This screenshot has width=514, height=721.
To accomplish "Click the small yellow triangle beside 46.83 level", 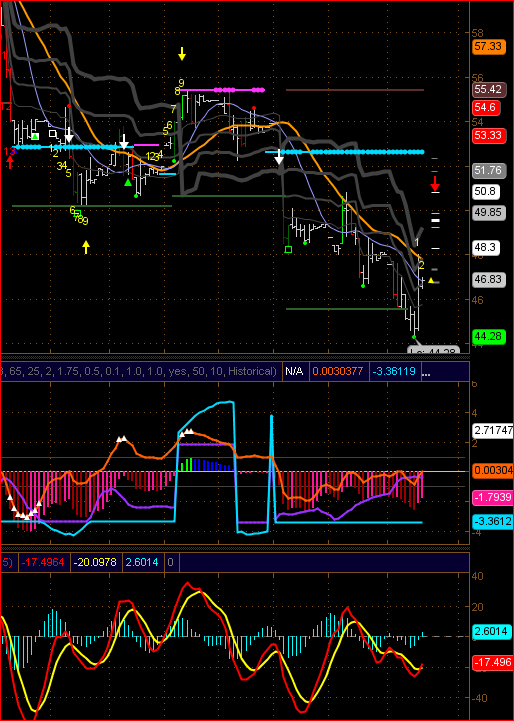I will (x=431, y=280).
